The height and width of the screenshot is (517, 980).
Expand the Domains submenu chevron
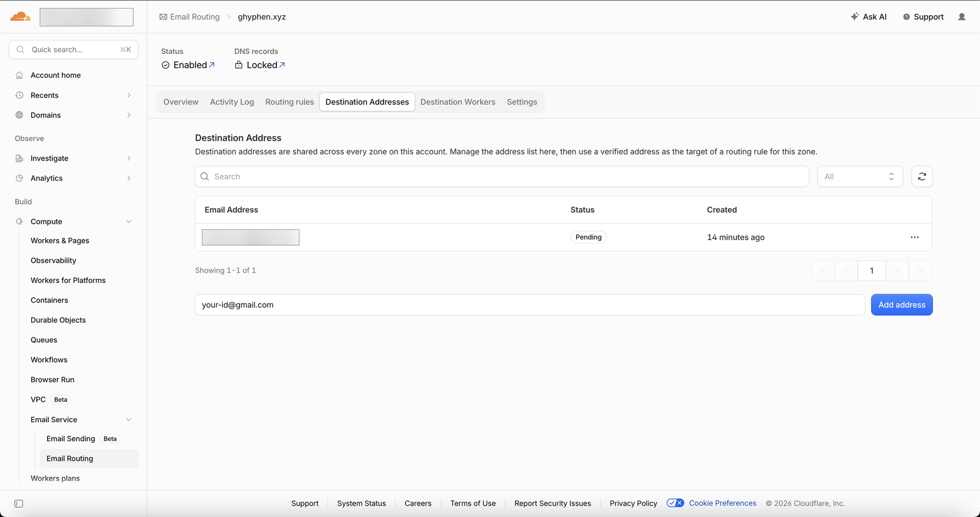(x=129, y=115)
